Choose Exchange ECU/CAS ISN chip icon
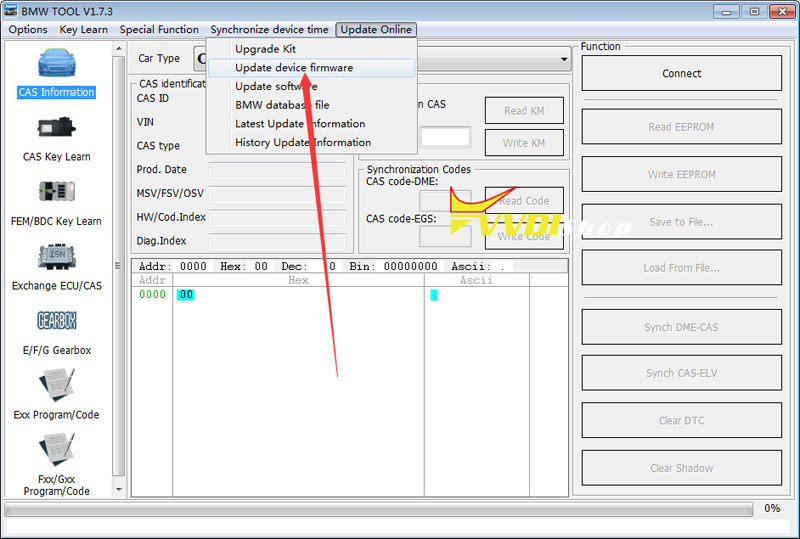This screenshot has height=539, width=800. pyautogui.click(x=57, y=257)
